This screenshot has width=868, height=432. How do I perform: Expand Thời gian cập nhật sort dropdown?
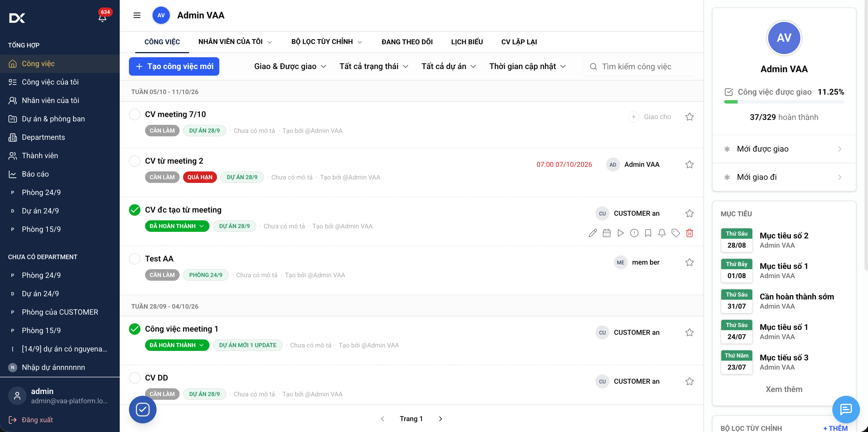point(527,66)
